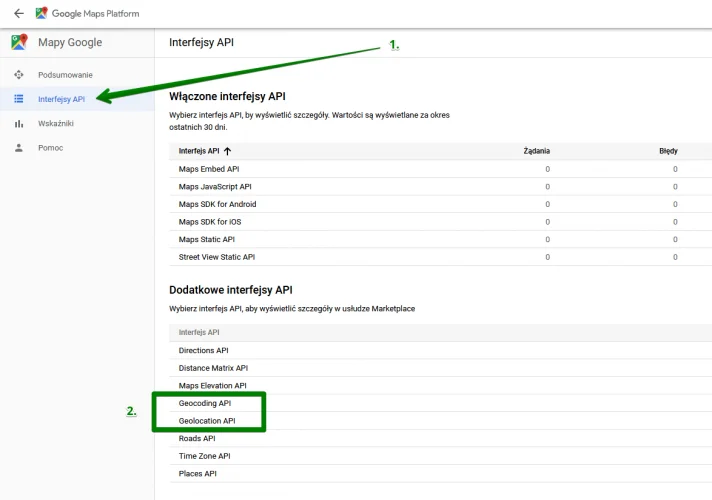Click the Google Maps Platform logo
This screenshot has height=500, width=712.
click(41, 13)
